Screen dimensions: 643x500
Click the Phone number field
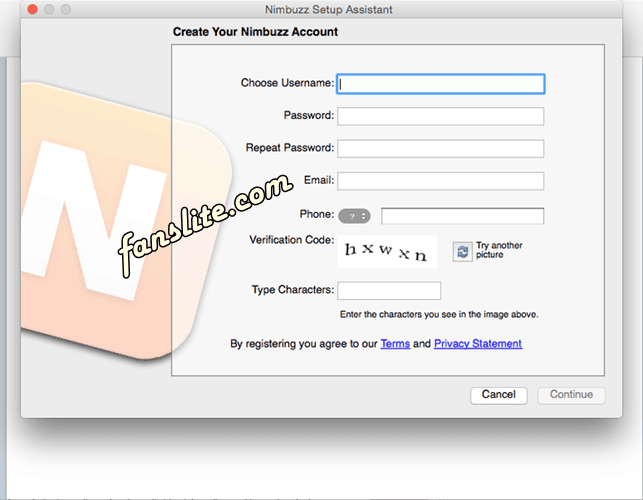pyautogui.click(x=463, y=216)
